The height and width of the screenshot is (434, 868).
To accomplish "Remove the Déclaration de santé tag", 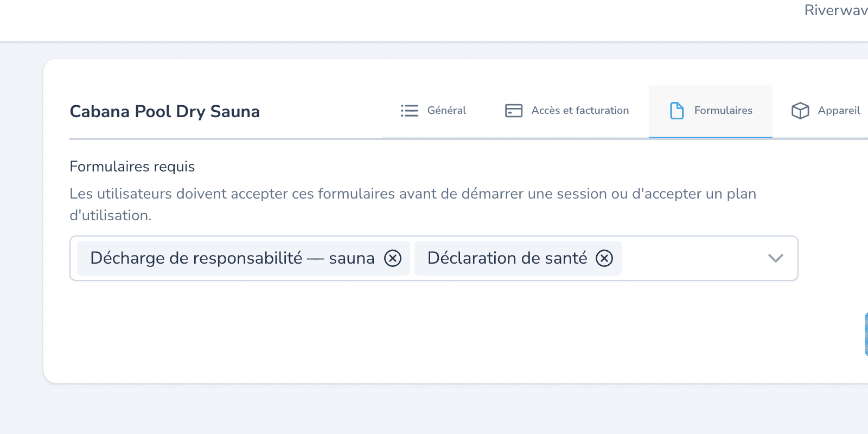I will 604,258.
